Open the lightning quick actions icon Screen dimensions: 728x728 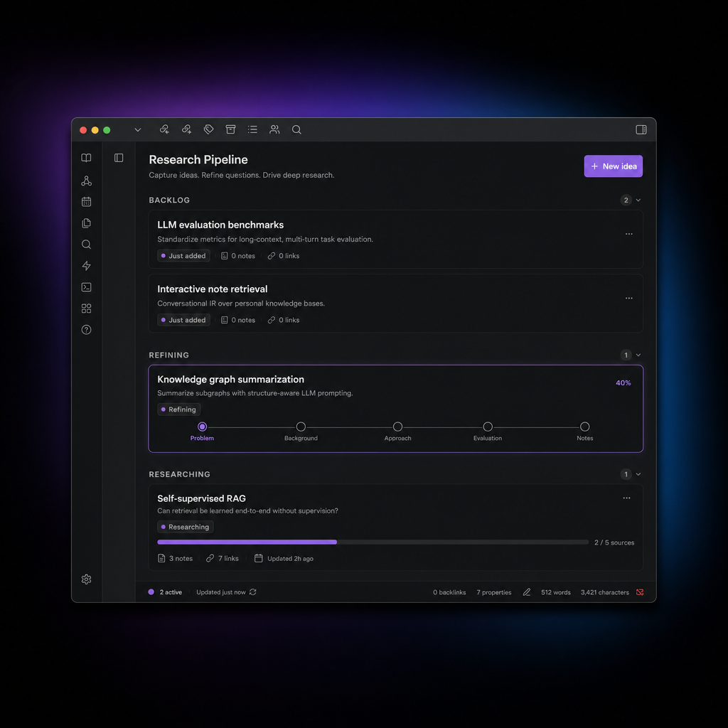pos(86,266)
